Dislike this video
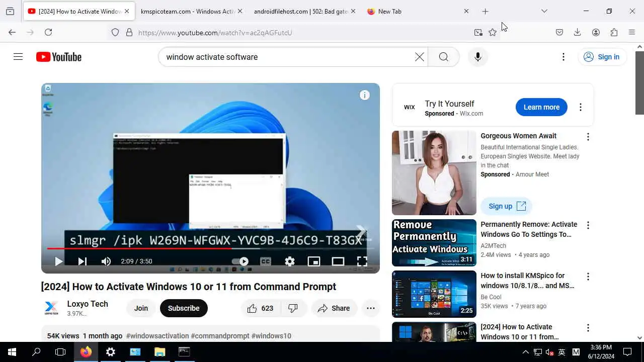 tap(293, 308)
